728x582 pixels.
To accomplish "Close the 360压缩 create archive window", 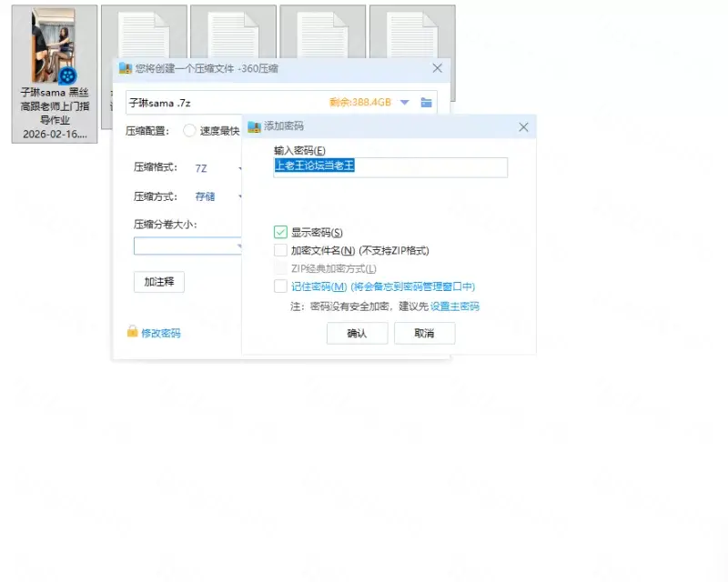I will (437, 68).
